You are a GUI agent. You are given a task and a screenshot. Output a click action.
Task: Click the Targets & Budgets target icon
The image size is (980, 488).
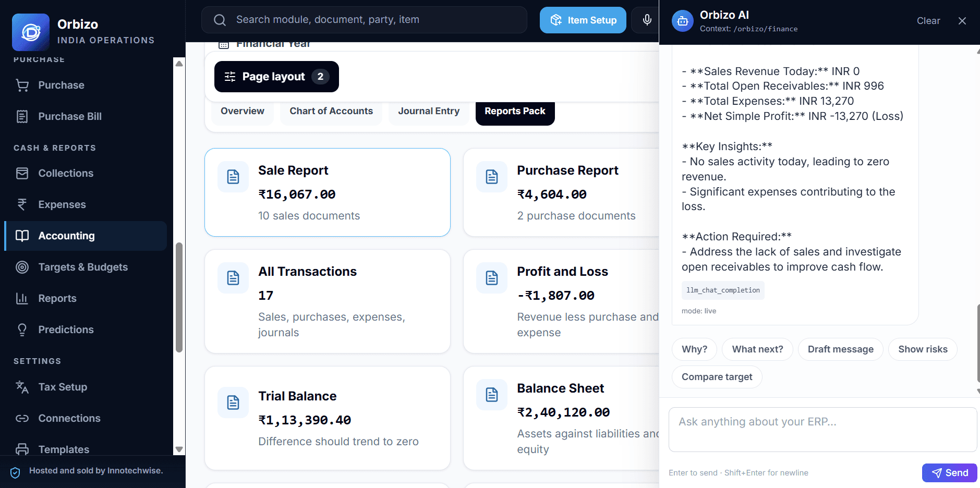(22, 267)
